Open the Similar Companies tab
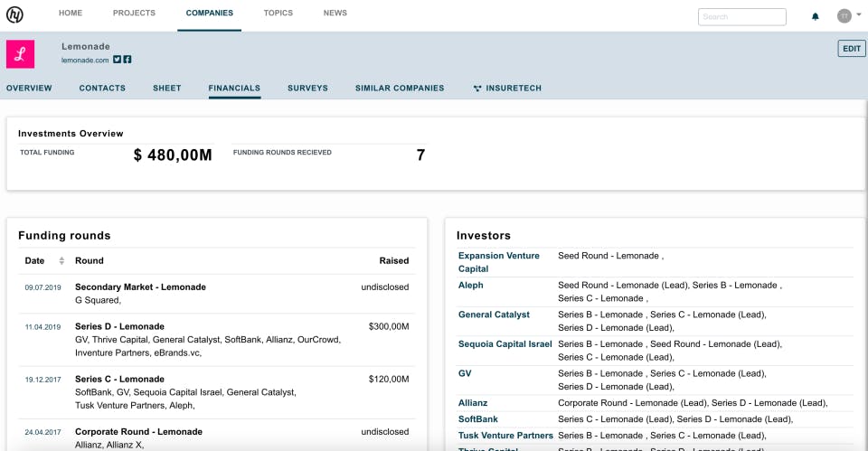 click(x=400, y=88)
